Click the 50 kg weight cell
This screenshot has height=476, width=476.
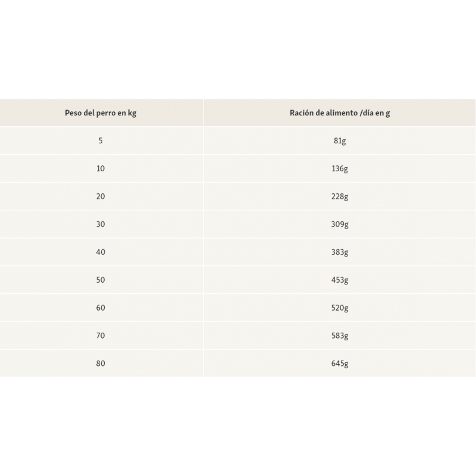(x=101, y=280)
